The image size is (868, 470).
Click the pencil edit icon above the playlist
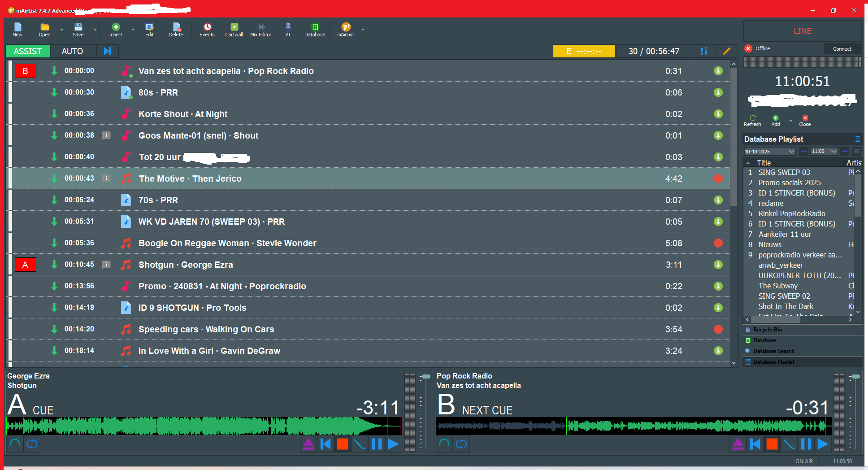[727, 51]
